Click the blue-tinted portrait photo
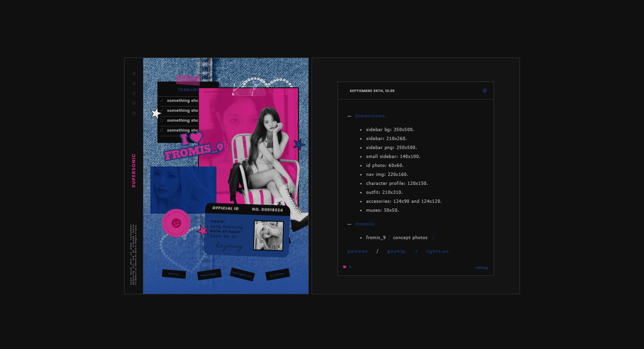Screen dimensions: 644x349 pyautogui.click(x=183, y=190)
